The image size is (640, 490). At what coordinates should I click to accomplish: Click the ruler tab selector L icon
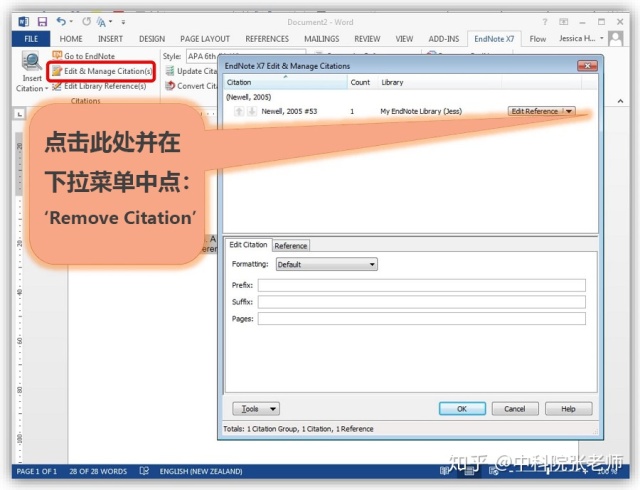pyautogui.click(x=20, y=114)
